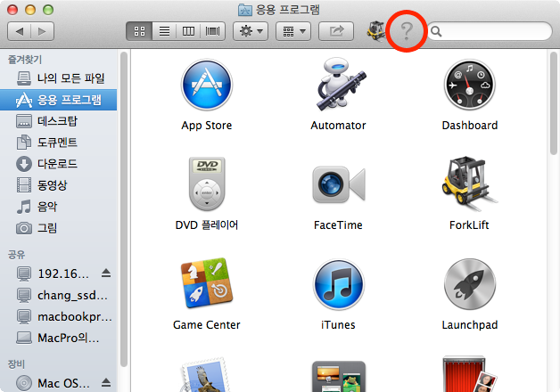Select the 192.16... shared computer
Screen dimensions: 560x392
click(x=59, y=274)
